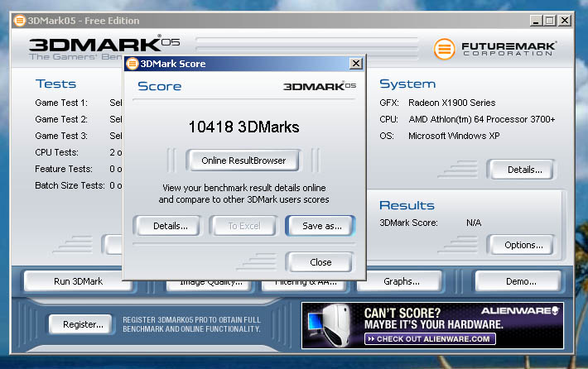Open the Filtering & AA settings button
The image size is (588, 369).
pos(306,285)
